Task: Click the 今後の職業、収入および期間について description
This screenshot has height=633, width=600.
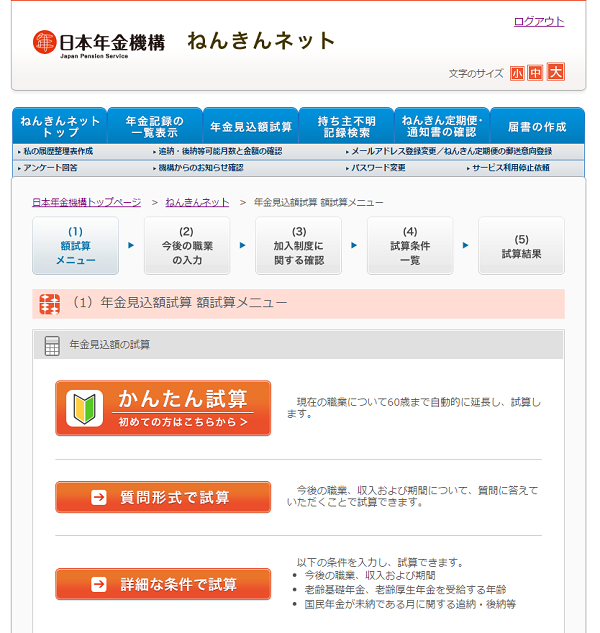Action: coord(412,496)
